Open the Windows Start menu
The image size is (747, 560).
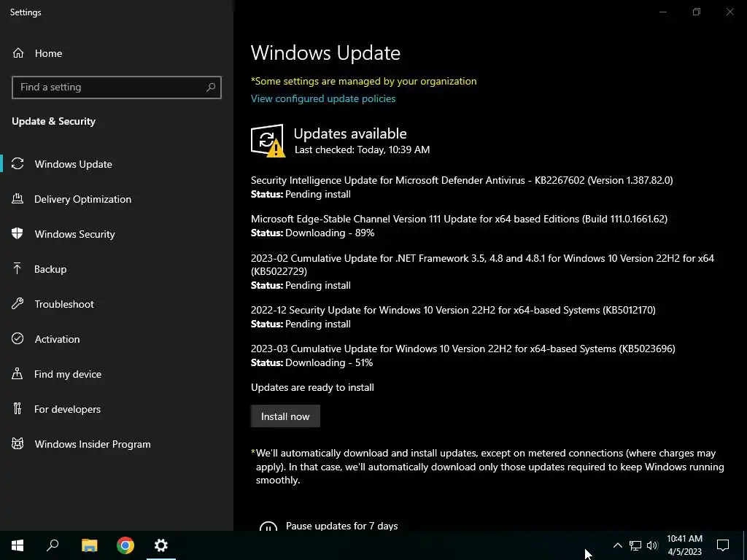(x=18, y=545)
